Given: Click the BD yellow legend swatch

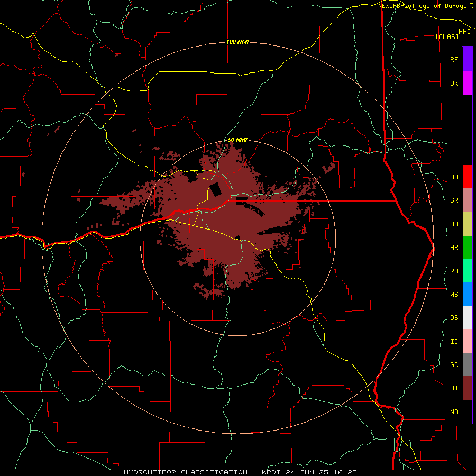Looking at the screenshot, I should pos(467,224).
